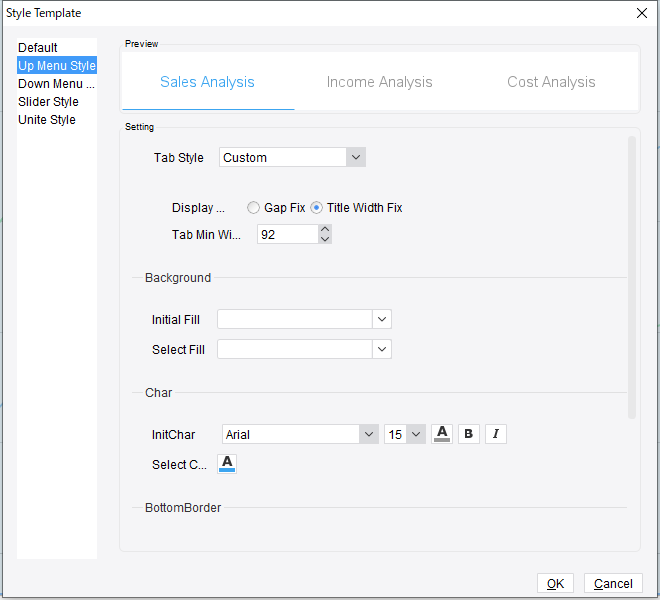Image resolution: width=660 pixels, height=600 pixels.
Task: Switch to Income Analysis preview tab
Action: click(379, 82)
